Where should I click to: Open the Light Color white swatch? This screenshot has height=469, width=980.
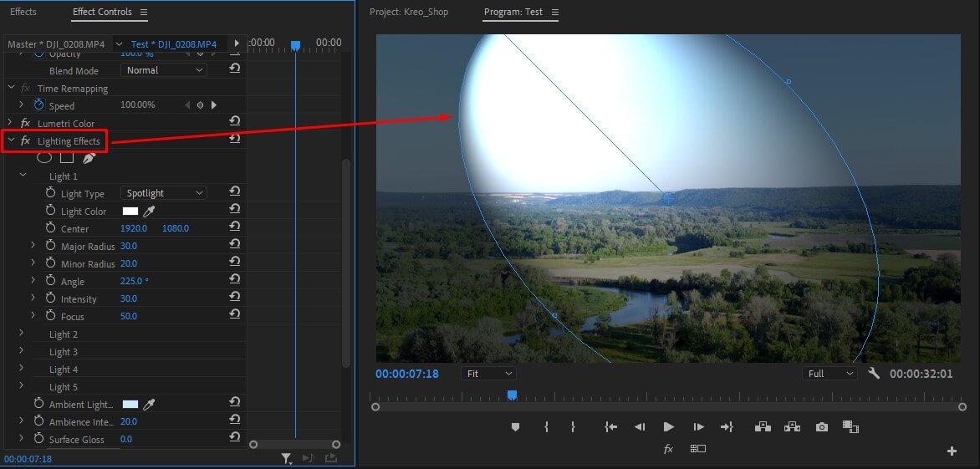pyautogui.click(x=130, y=211)
